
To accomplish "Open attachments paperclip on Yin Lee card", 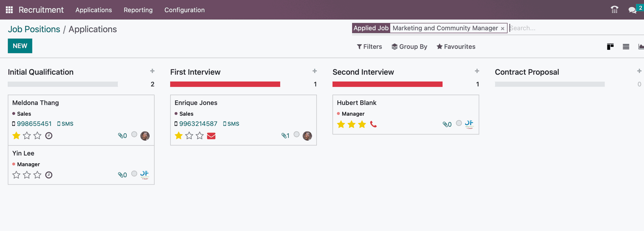I will tap(122, 175).
